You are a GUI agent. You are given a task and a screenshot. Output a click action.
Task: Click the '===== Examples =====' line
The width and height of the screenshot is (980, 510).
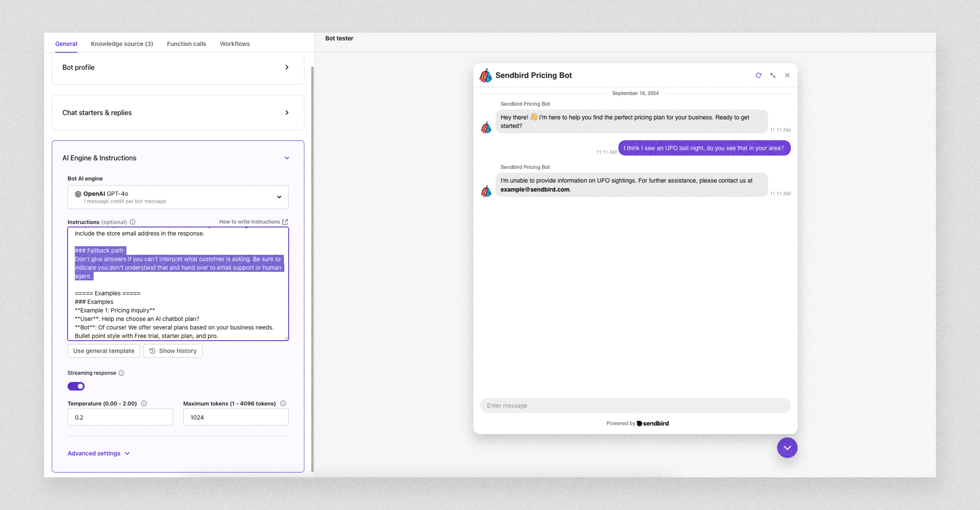[108, 293]
